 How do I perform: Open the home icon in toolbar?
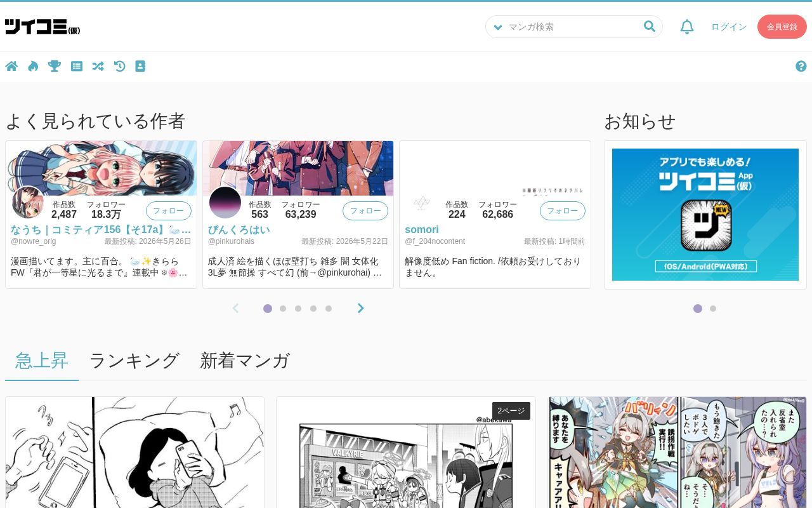[x=11, y=66]
